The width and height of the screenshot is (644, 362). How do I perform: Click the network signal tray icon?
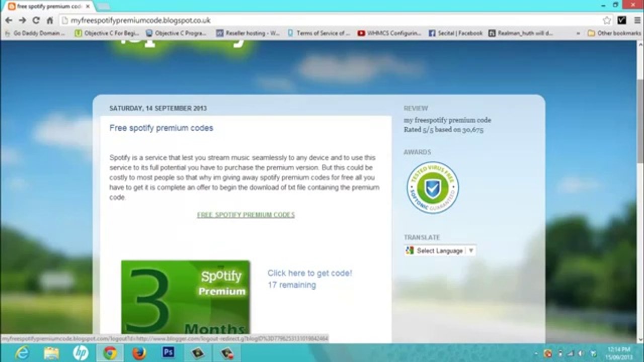click(571, 353)
